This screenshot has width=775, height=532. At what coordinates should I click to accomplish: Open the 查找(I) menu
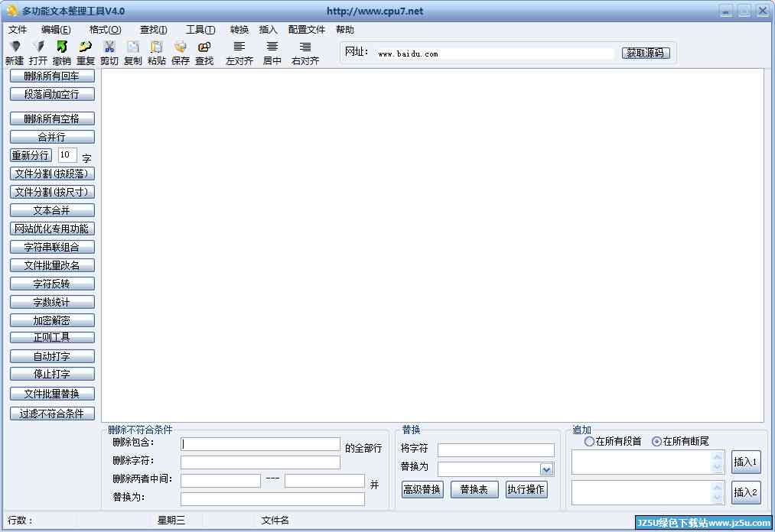[154, 30]
